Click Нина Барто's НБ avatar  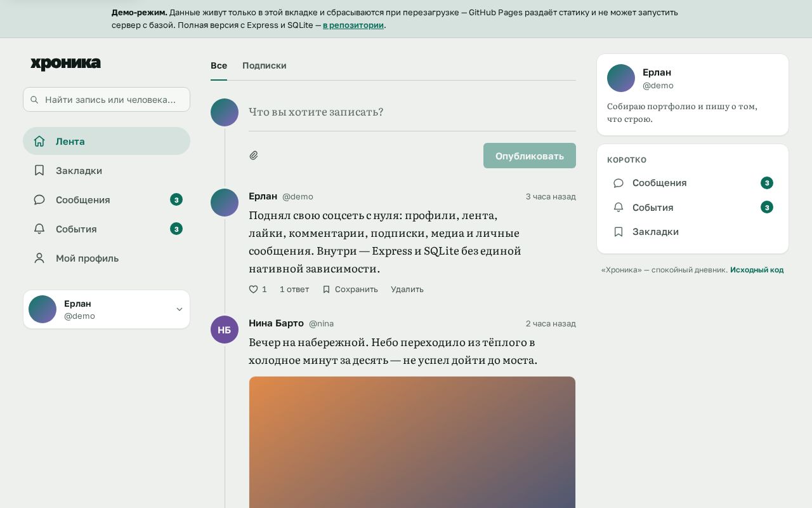(225, 330)
